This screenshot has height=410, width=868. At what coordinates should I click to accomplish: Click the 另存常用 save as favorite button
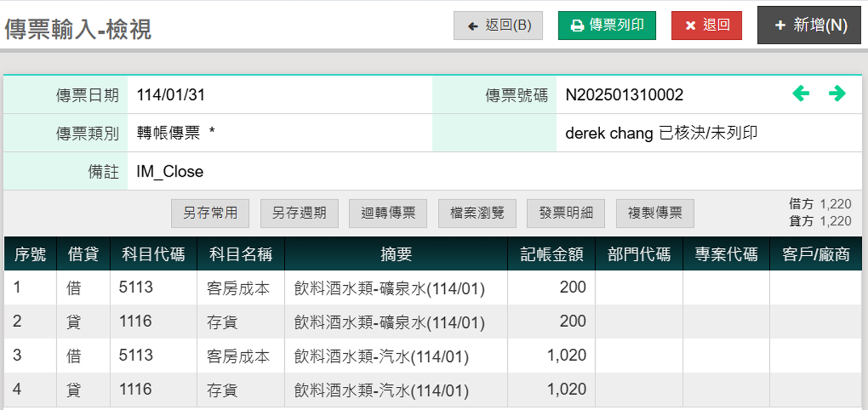(x=210, y=213)
